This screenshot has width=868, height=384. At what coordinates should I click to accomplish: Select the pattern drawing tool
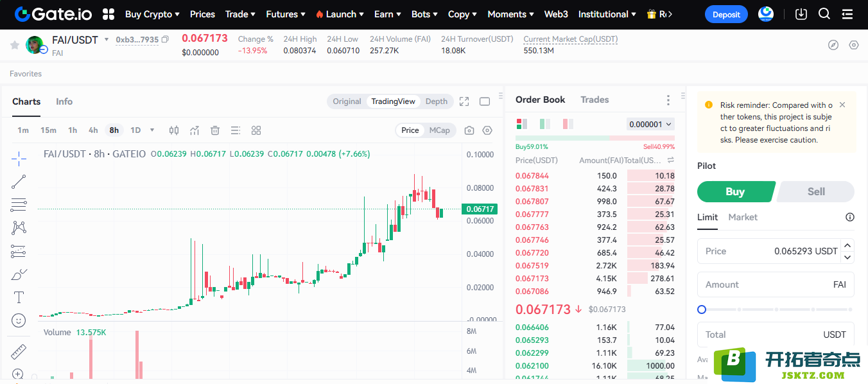pyautogui.click(x=19, y=227)
